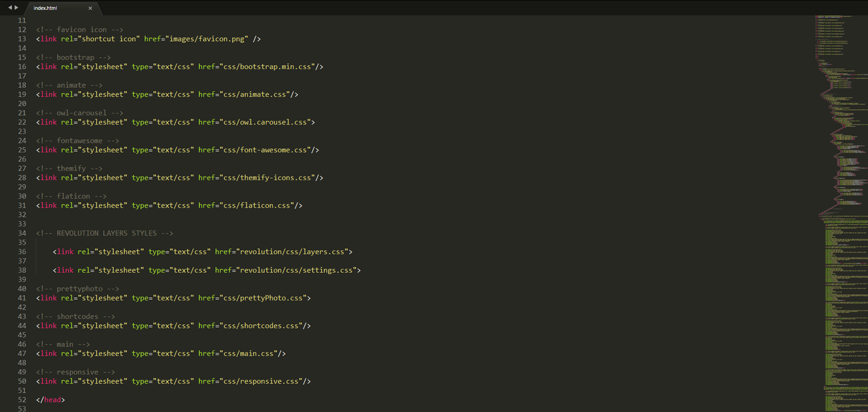The width and height of the screenshot is (868, 412).
Task: Click the main comment line
Action: click(x=63, y=344)
